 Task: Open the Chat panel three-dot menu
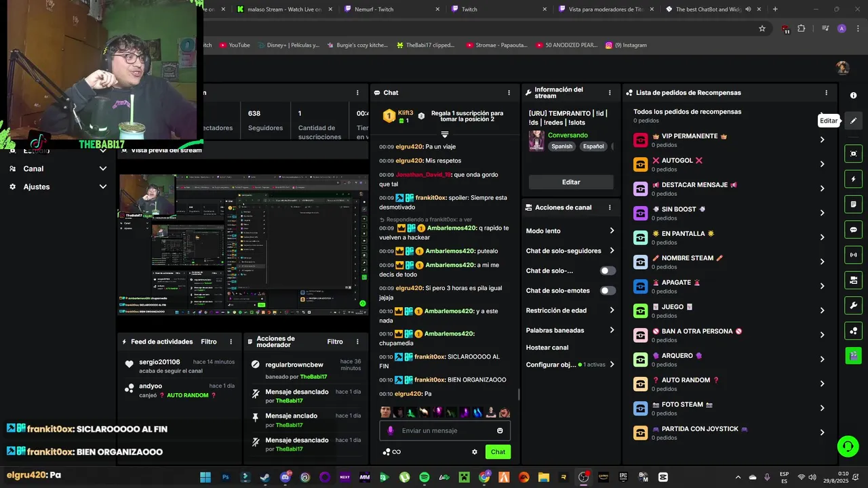(509, 93)
